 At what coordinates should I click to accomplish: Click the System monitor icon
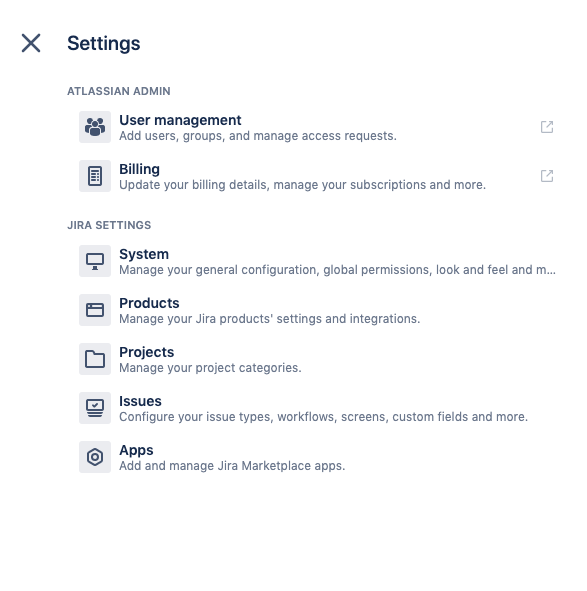95,261
